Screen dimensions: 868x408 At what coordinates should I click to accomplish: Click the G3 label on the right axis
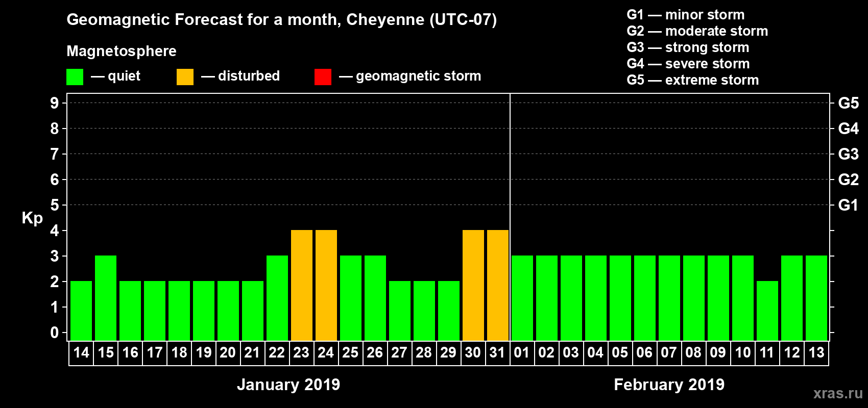tap(849, 154)
